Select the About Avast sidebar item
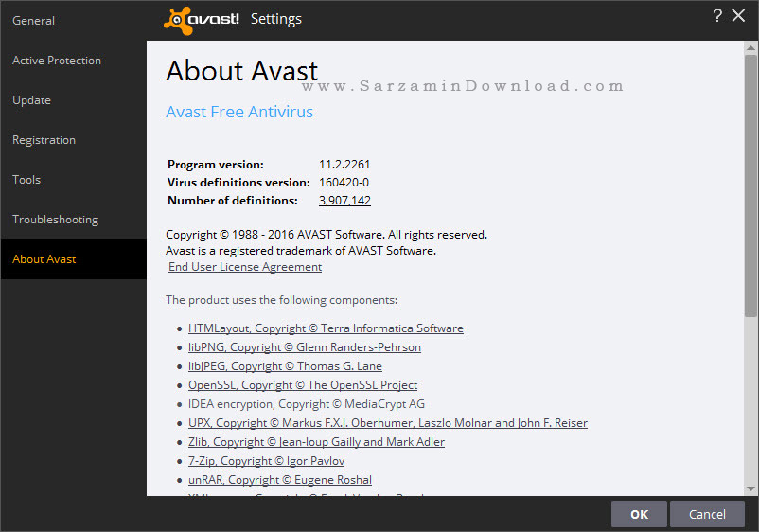 coord(73,259)
